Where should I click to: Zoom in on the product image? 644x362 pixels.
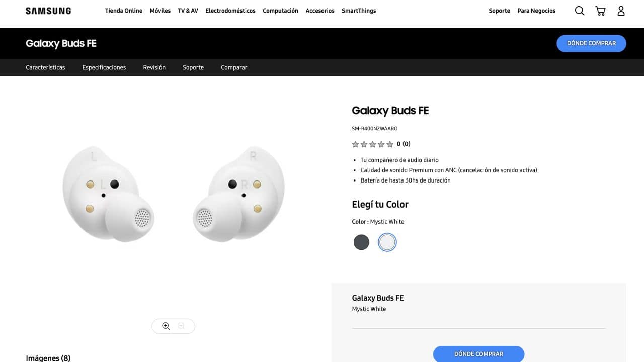(166, 326)
